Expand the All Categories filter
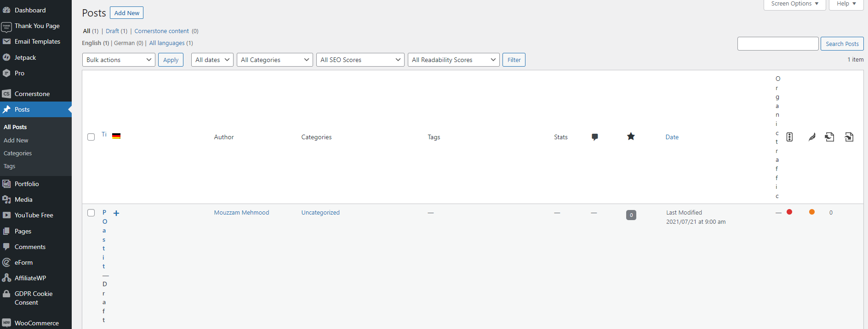This screenshot has height=329, width=868. pyautogui.click(x=274, y=60)
